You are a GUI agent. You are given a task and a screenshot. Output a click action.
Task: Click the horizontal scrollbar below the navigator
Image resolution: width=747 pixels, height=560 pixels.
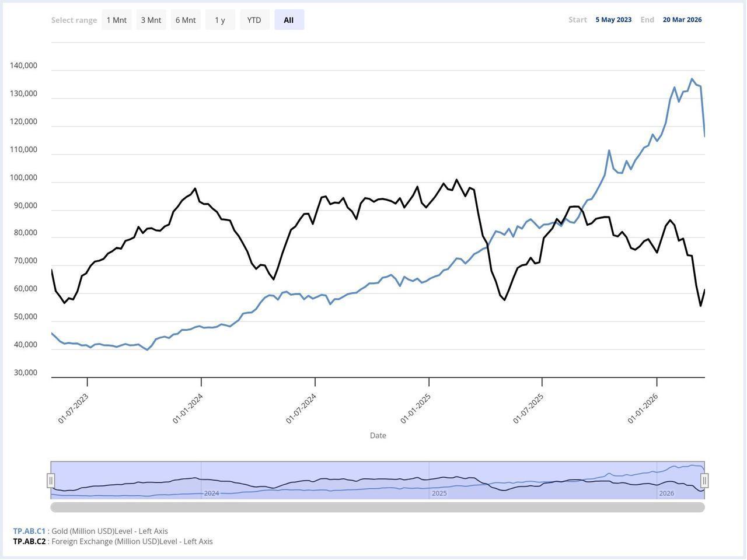378,507
